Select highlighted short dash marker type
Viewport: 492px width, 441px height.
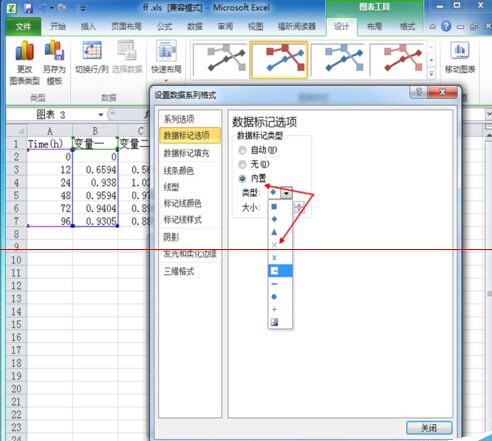[x=280, y=271]
